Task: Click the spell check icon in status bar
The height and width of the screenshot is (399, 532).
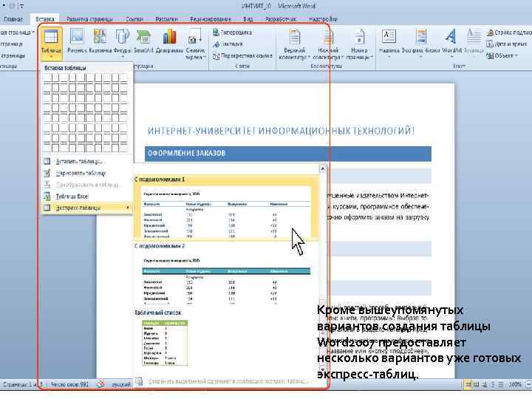Action: tap(100, 384)
